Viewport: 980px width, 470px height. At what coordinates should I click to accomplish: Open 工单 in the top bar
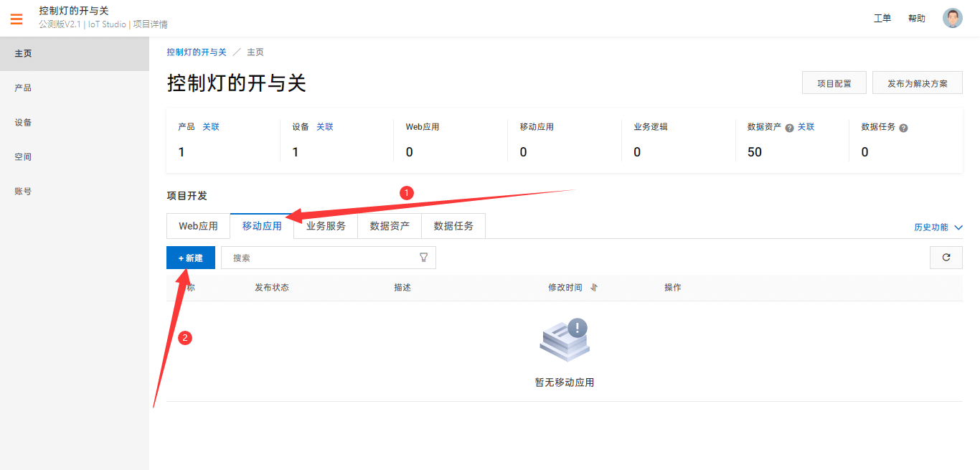click(x=882, y=18)
